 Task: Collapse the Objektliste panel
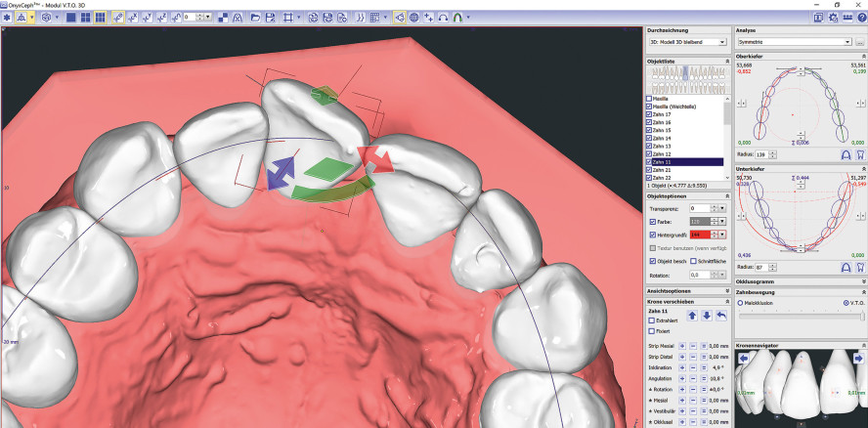(726, 62)
